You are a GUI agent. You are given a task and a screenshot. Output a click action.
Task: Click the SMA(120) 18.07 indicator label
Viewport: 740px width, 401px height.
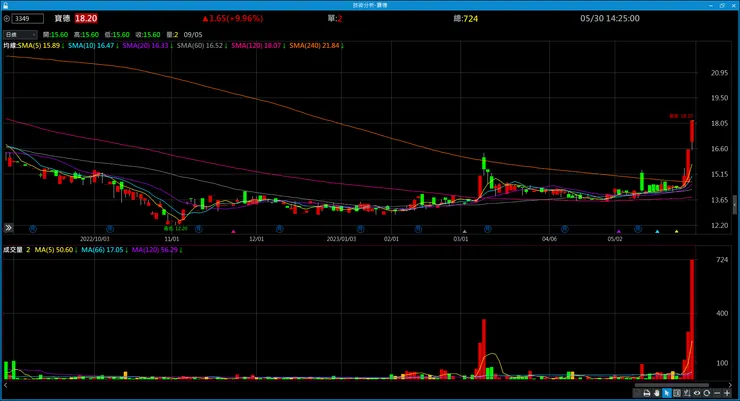click(258, 46)
